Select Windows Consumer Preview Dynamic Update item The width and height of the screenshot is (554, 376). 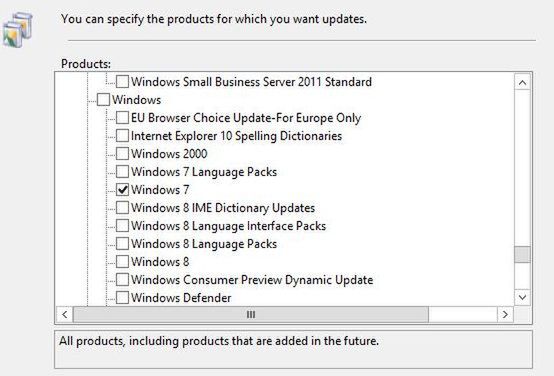click(252, 280)
